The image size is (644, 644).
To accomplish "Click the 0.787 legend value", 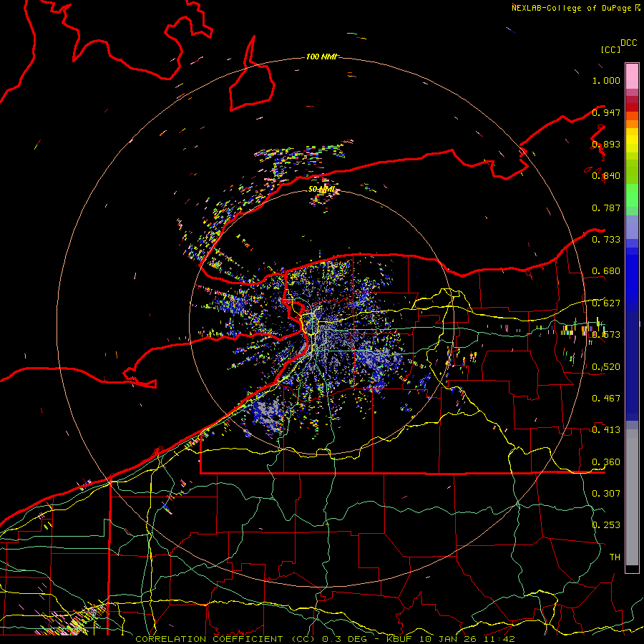I will [606, 208].
